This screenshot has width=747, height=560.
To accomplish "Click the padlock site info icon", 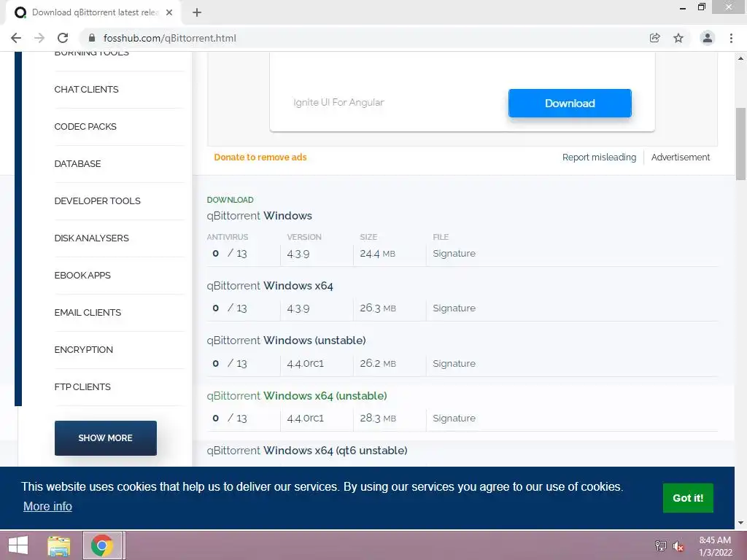I will point(92,38).
